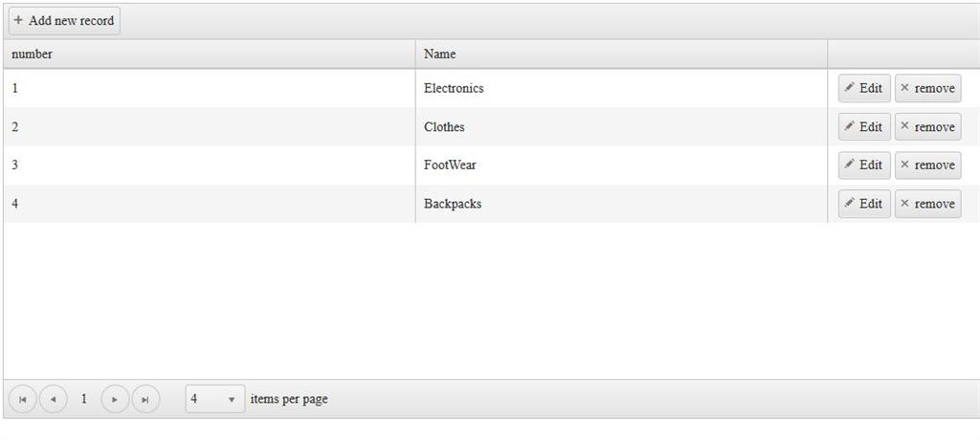Remove the FootWear record

click(x=927, y=165)
